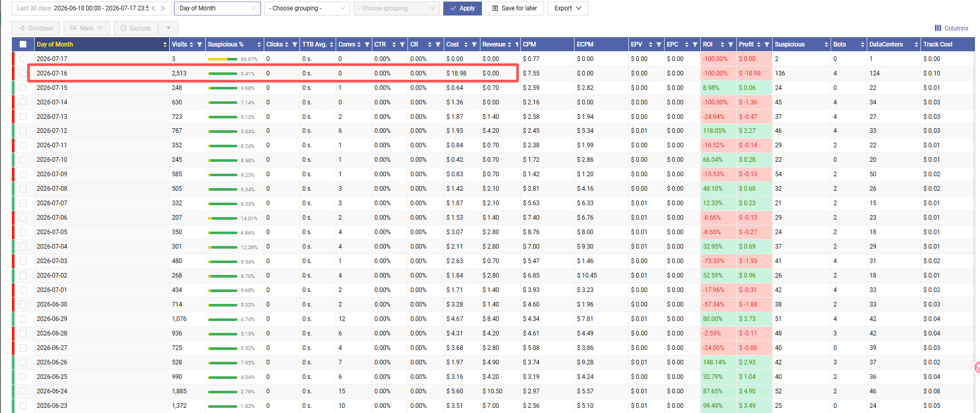The image size is (980, 413).
Task: Click the Profit column filter icon
Action: tap(767, 44)
